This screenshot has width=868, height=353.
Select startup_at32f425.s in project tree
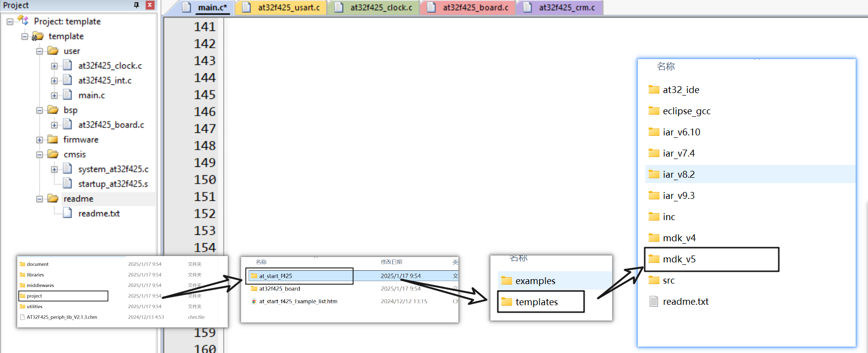[113, 184]
